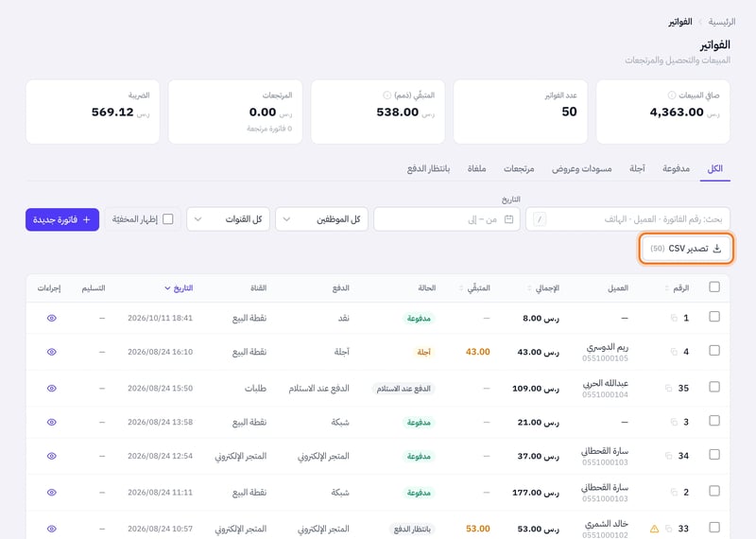This screenshot has height=539, width=756.
Task: Switch to the مدفوعة tab
Action: click(x=676, y=169)
